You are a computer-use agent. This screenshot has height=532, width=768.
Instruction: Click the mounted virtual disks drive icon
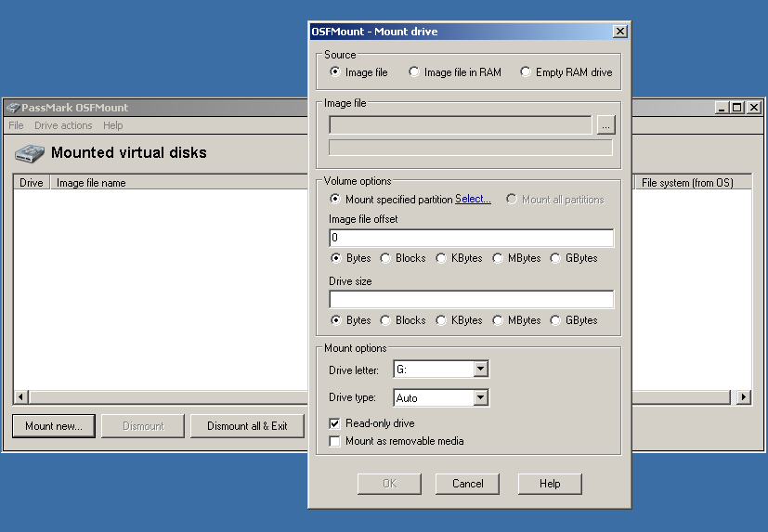tap(30, 153)
